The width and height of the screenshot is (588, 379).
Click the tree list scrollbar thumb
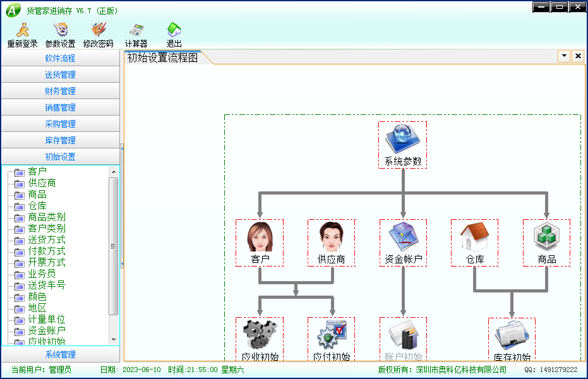coord(113,246)
